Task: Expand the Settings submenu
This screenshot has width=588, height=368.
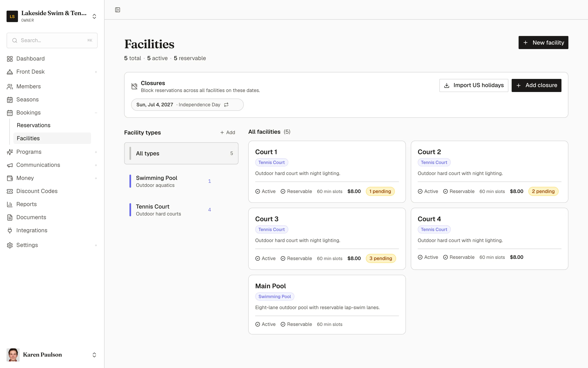Action: [x=96, y=245]
